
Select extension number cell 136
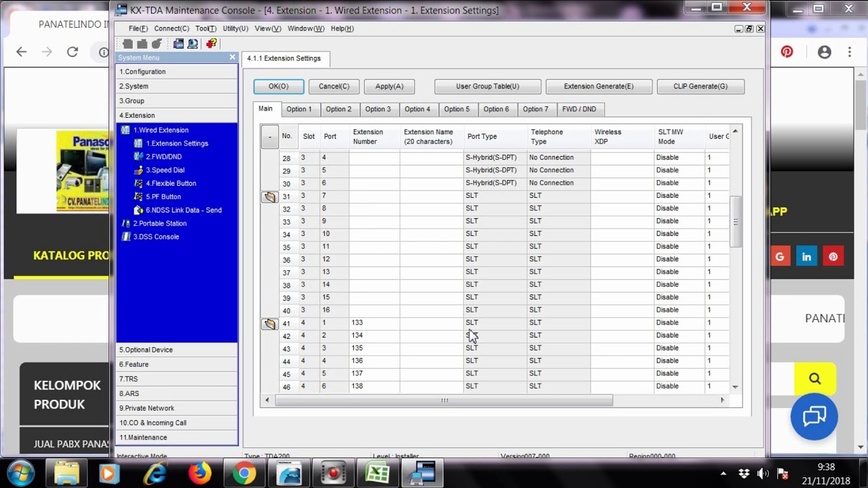[x=374, y=361]
